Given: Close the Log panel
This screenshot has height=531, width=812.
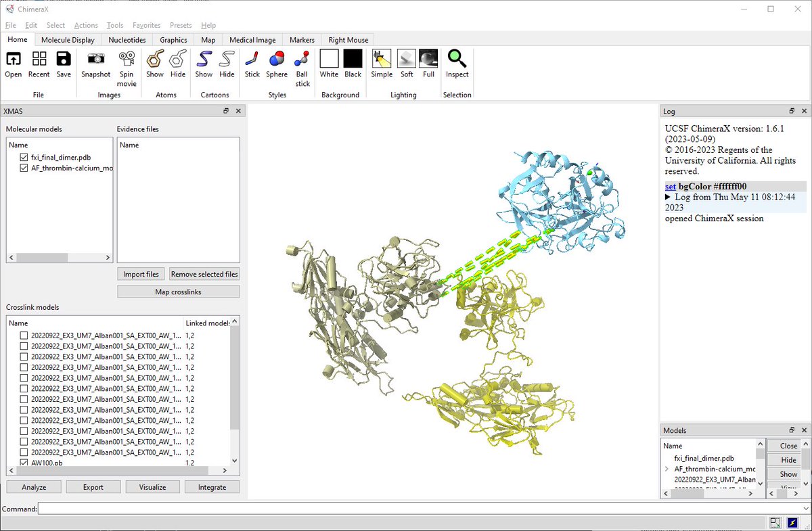Looking at the screenshot, I should pos(804,111).
